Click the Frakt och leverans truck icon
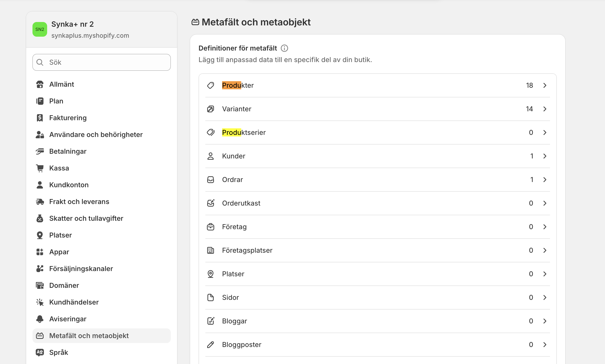 40,202
